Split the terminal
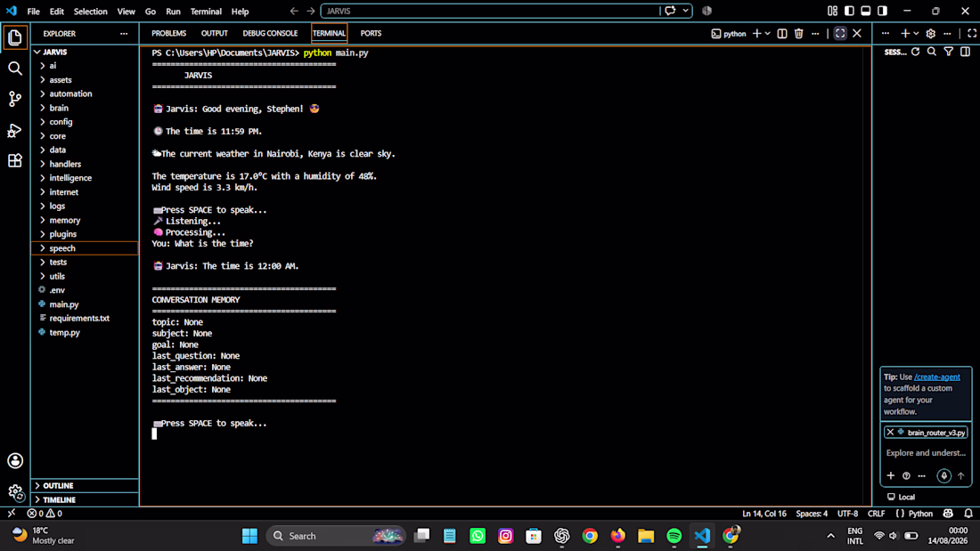The width and height of the screenshot is (980, 551). [x=782, y=34]
